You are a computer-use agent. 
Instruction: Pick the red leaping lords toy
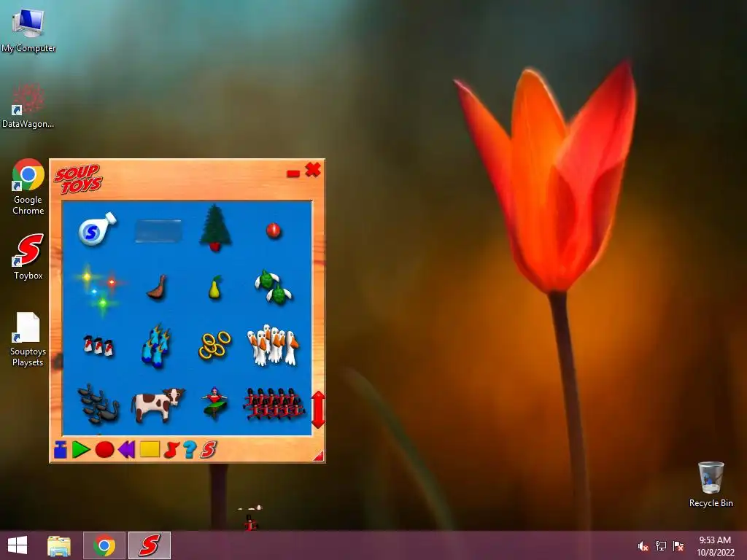pyautogui.click(x=274, y=404)
